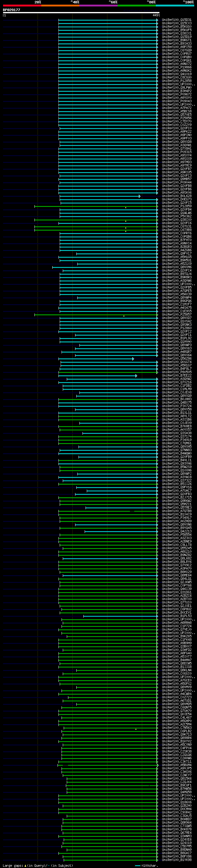Select the UniRef100_B0L628 label

(x=177, y=196)
